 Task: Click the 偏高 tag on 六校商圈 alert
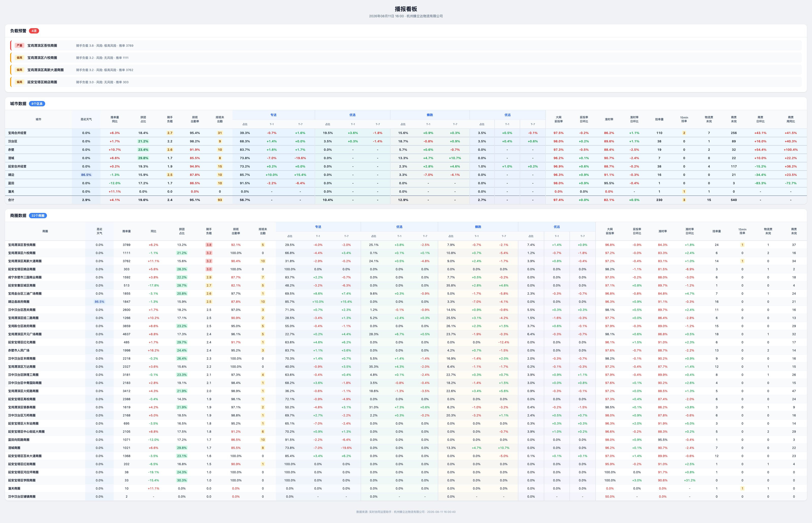(19, 58)
